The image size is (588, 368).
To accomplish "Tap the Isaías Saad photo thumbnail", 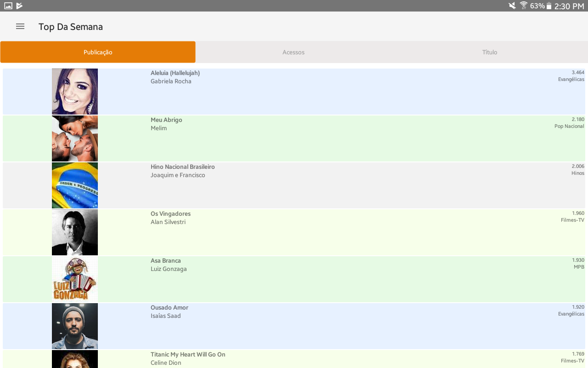I will pyautogui.click(x=75, y=326).
